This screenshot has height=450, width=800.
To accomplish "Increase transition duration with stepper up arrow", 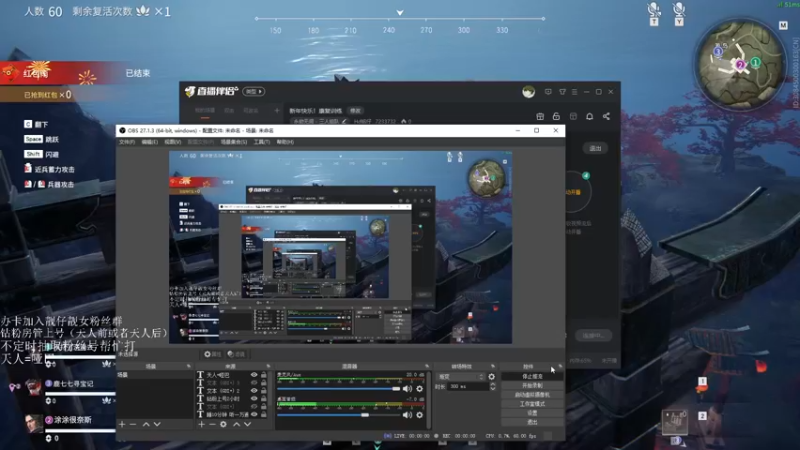I will [x=492, y=384].
